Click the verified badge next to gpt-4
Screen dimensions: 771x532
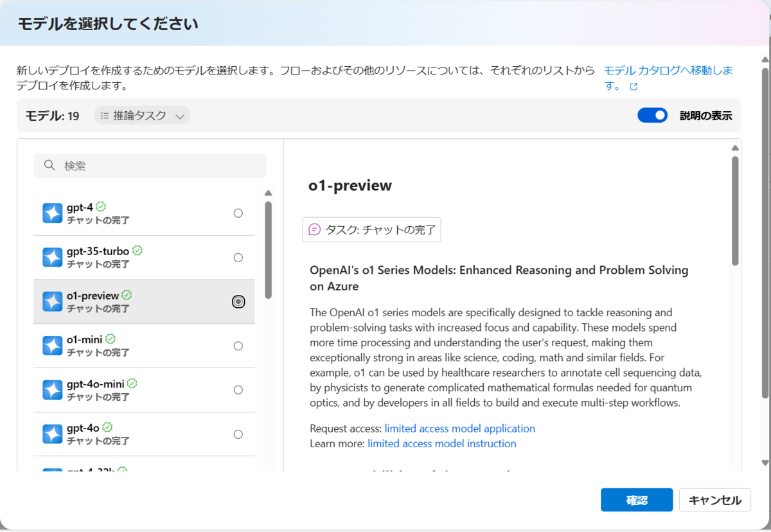(101, 206)
